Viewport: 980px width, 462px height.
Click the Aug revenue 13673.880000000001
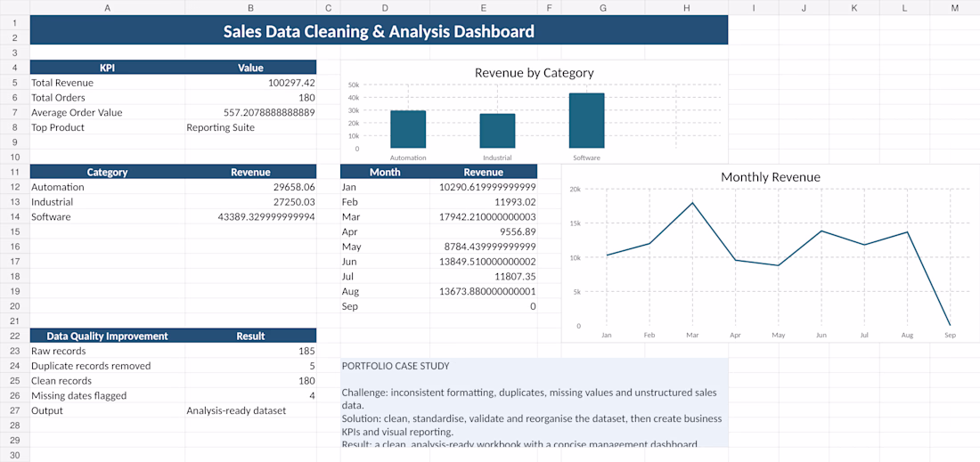(x=484, y=292)
